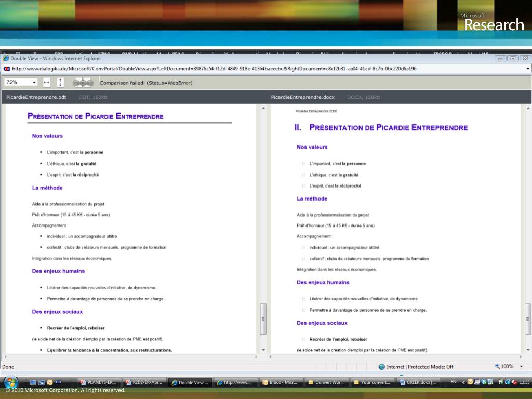
Task: Click the right document scroll up arrow
Action: [528, 108]
